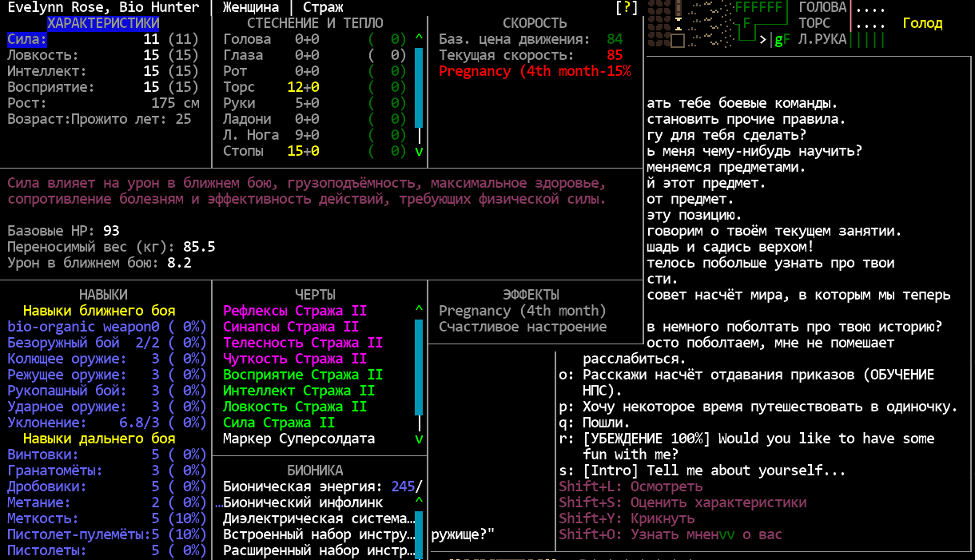Select highlighted Сила stat row
Screen dimensions: 975x560
tap(103, 39)
